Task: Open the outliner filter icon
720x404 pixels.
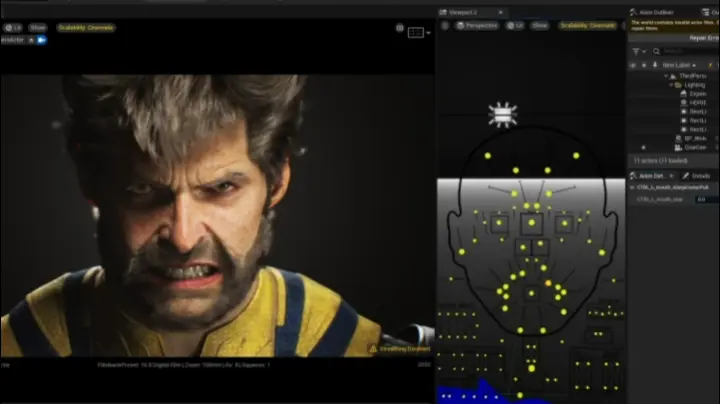Action: [636, 51]
